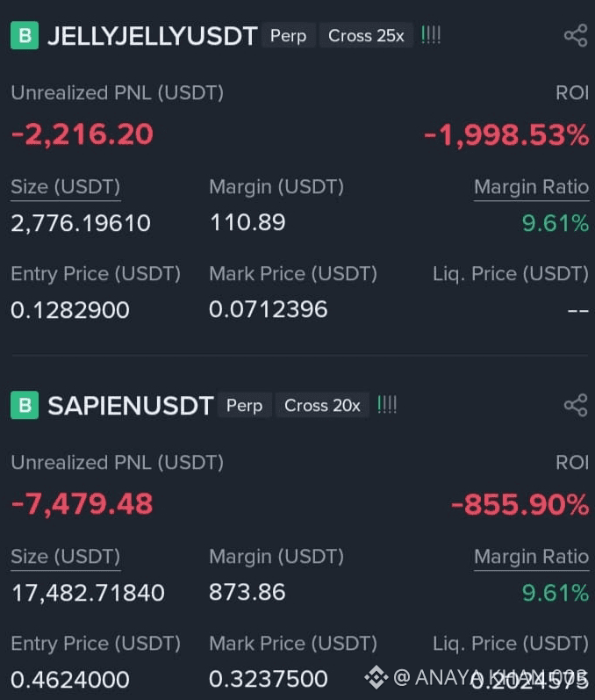Share the SAPIENUSDT position
Screen dimensions: 595x700
tap(576, 406)
